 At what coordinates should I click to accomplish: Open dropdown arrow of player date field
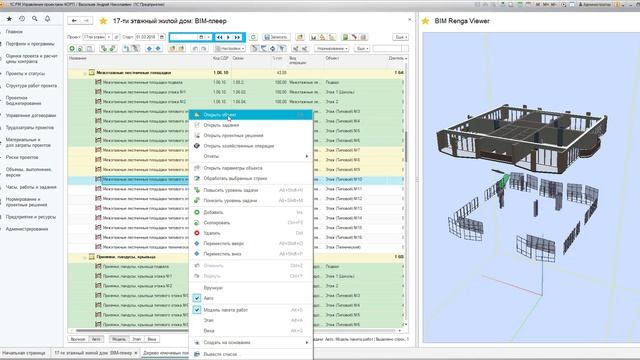pyautogui.click(x=208, y=37)
